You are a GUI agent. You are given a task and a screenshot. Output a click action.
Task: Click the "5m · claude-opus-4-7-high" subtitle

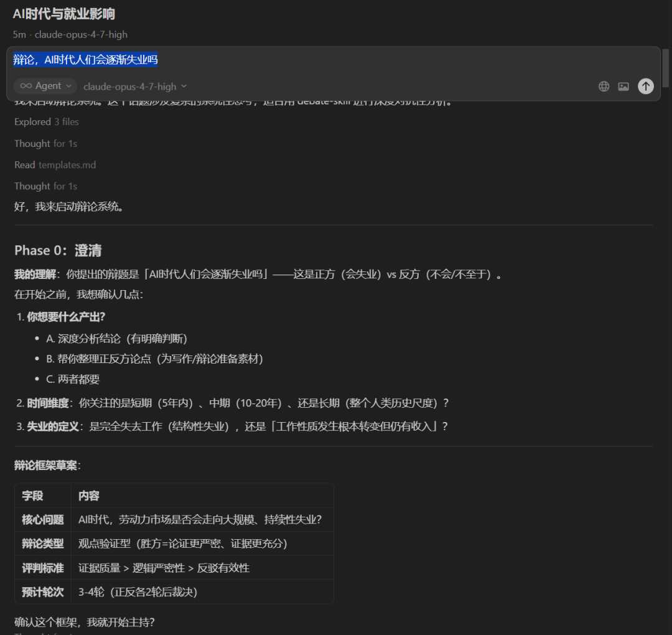point(70,34)
